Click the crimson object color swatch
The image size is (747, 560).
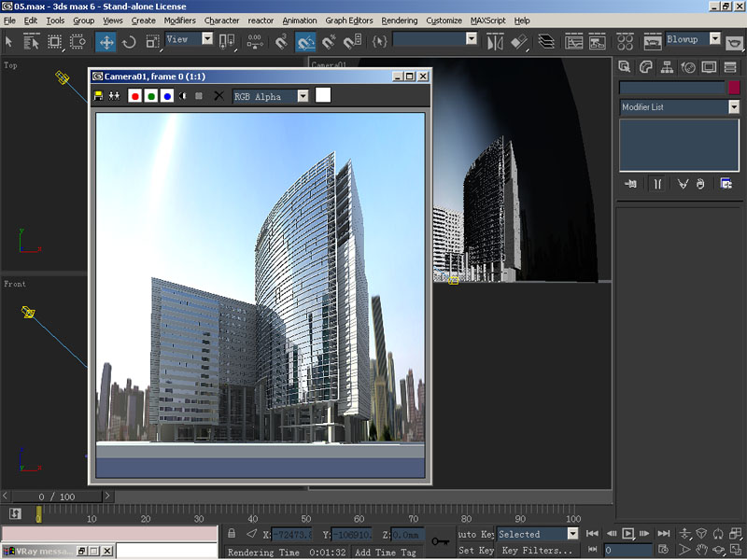pyautogui.click(x=734, y=88)
